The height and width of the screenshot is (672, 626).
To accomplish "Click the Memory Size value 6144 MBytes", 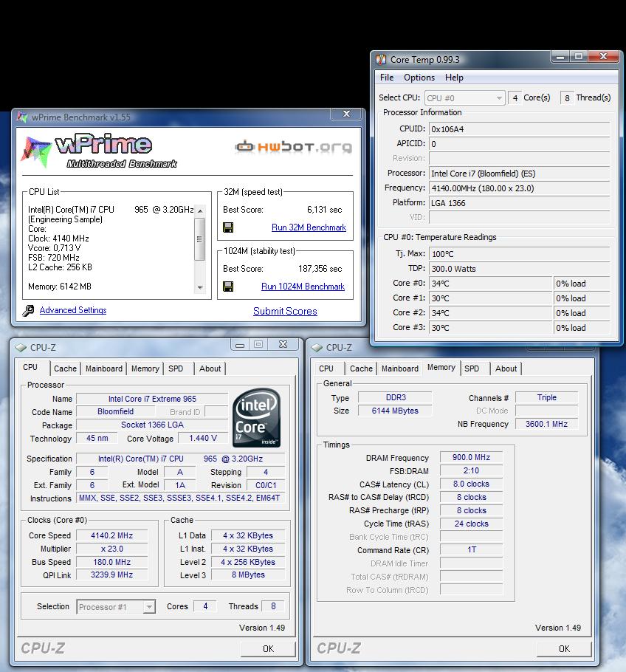I will [395, 411].
